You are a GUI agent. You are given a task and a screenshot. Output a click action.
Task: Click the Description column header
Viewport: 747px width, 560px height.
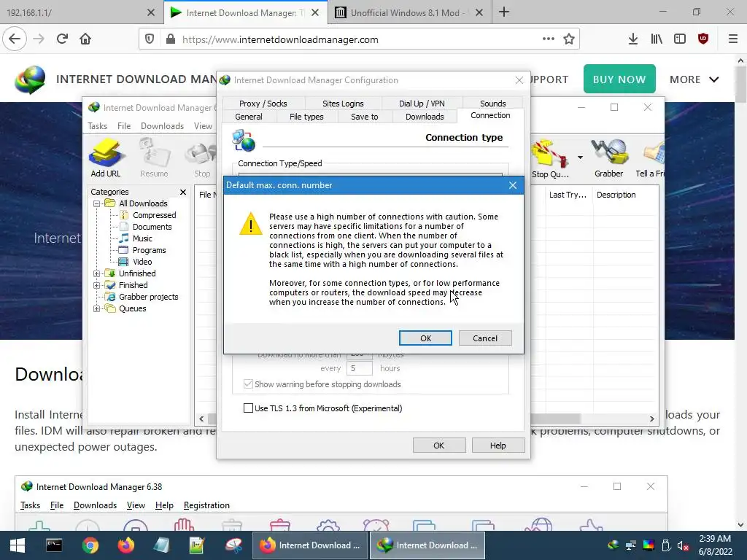[626, 195]
